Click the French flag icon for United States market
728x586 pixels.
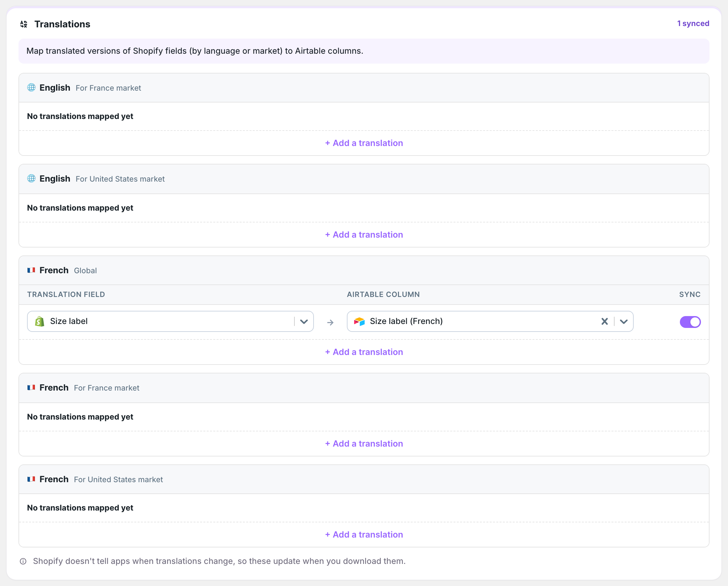31,479
